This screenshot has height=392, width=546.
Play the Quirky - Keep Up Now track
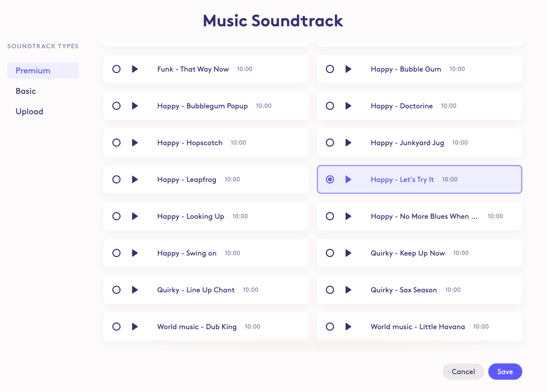coord(348,253)
